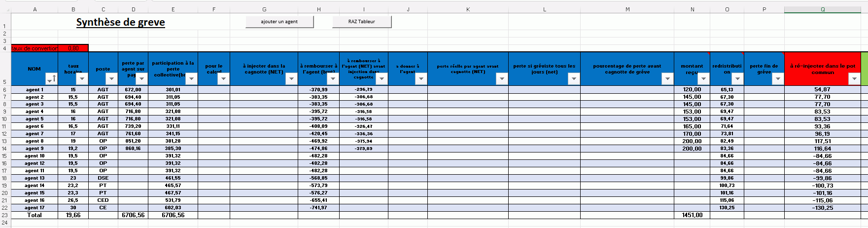Open 'a donner à l'agent' filter dropdown
The width and height of the screenshot is (868, 228).
pyautogui.click(x=421, y=79)
